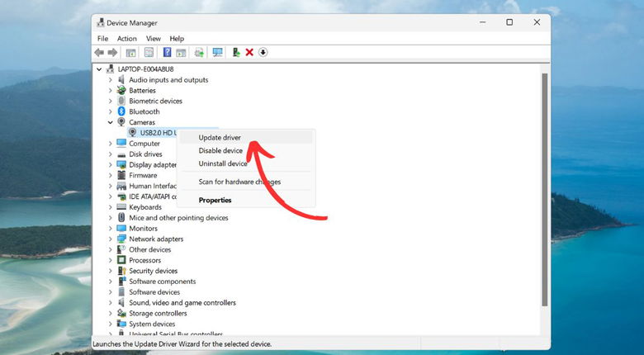Click the red X uninstall device icon

click(x=249, y=52)
